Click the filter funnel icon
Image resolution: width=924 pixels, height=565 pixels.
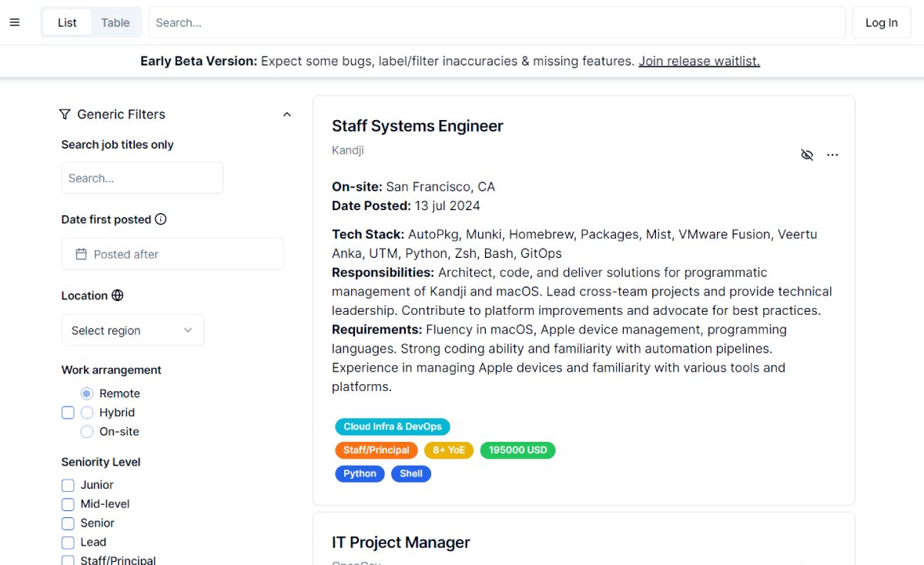pos(65,114)
